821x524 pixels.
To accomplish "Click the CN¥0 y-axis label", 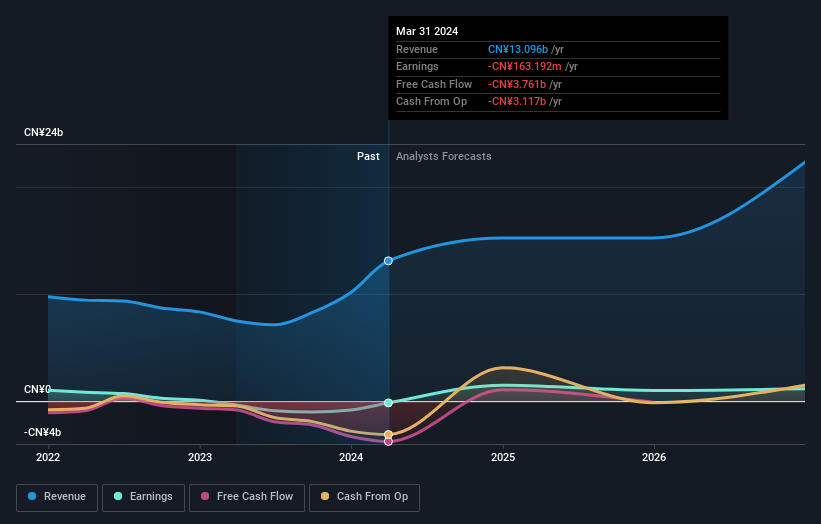I will (37, 389).
